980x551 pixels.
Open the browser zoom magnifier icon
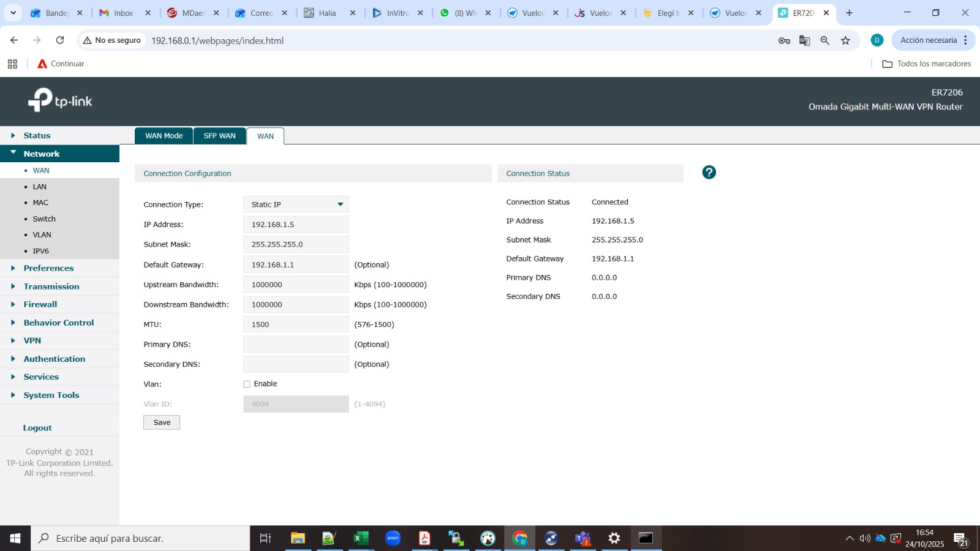click(x=825, y=40)
